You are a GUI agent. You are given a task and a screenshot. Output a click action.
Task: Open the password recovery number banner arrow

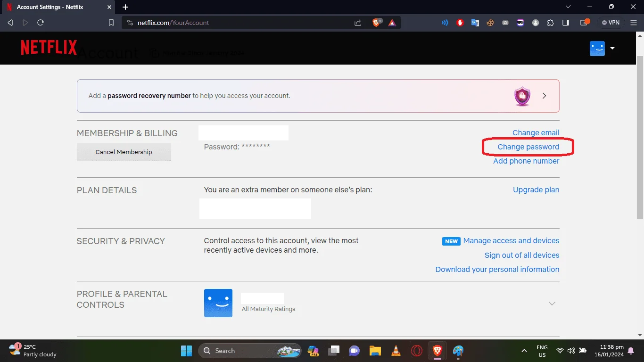pyautogui.click(x=544, y=96)
